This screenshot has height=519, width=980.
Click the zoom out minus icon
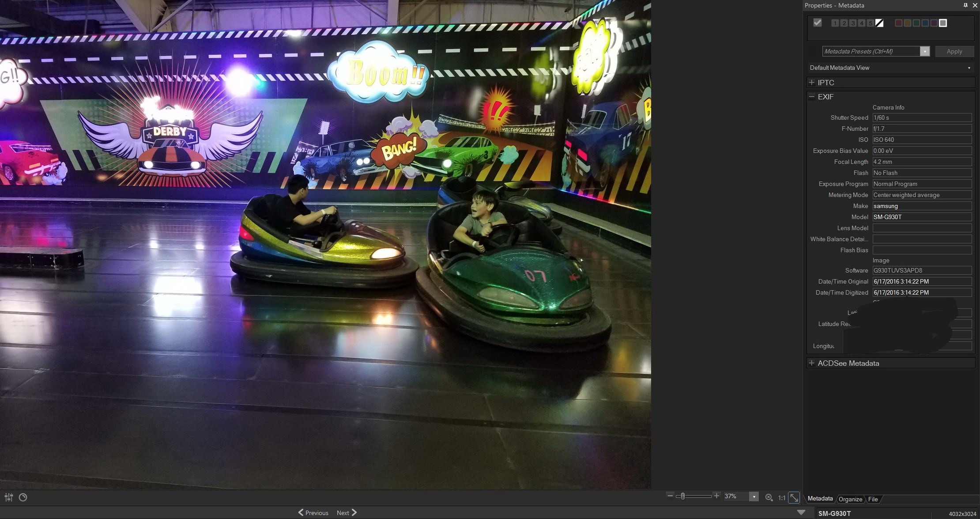(670, 496)
